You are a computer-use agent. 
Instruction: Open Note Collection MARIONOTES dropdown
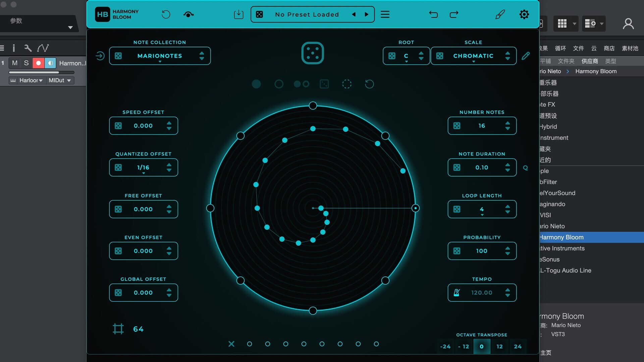click(160, 56)
